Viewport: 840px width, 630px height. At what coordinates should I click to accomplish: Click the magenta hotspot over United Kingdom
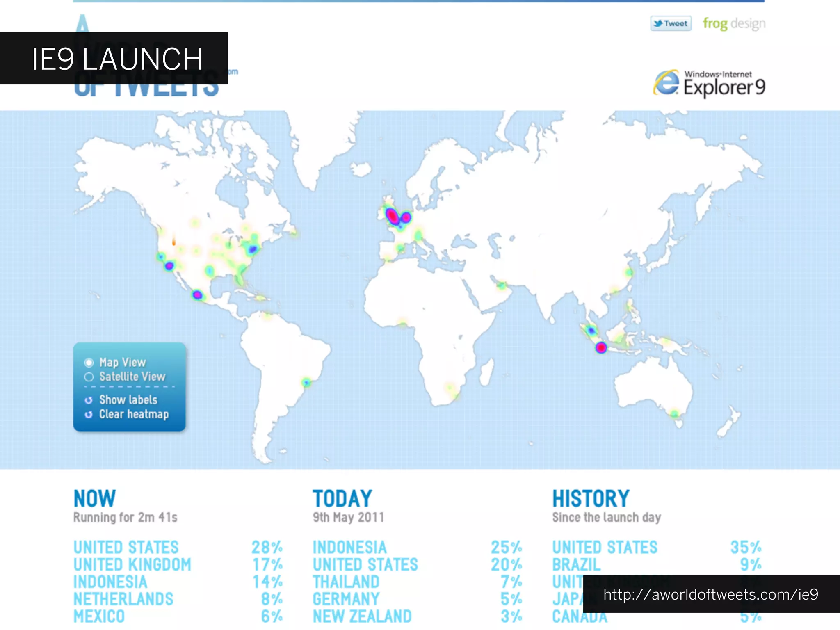(x=393, y=216)
